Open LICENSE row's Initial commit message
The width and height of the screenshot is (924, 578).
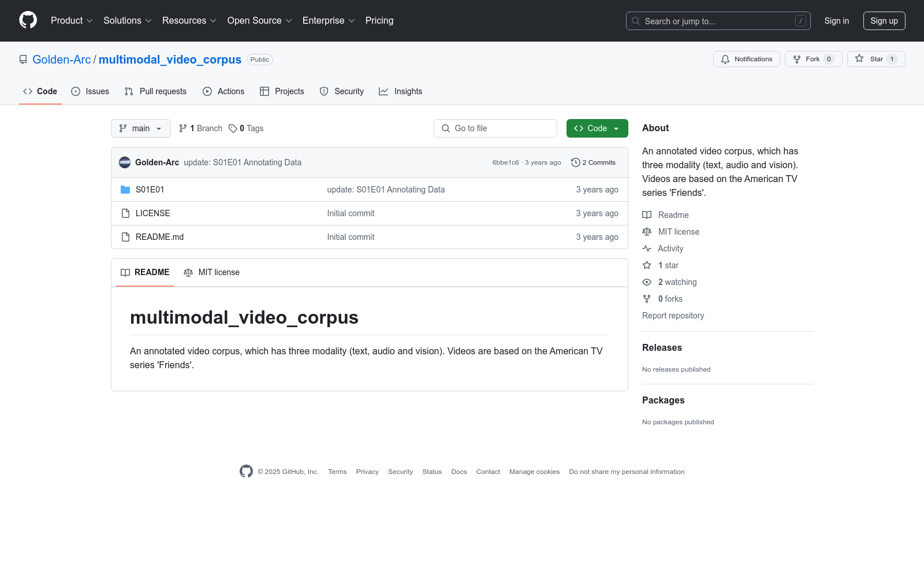point(351,213)
